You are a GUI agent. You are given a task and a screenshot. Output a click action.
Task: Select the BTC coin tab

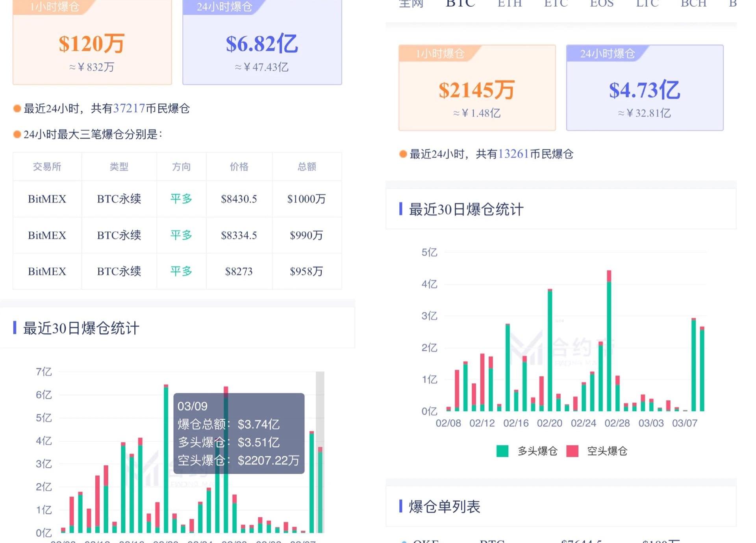click(x=460, y=4)
